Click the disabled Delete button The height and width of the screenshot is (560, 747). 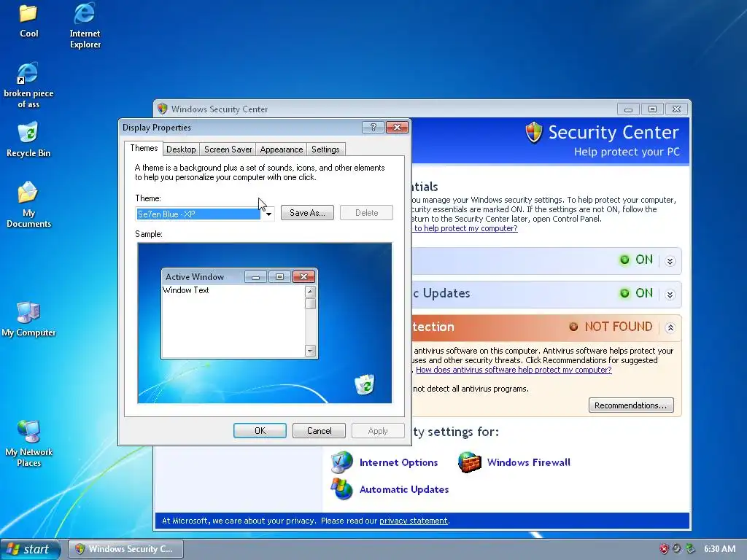point(366,213)
